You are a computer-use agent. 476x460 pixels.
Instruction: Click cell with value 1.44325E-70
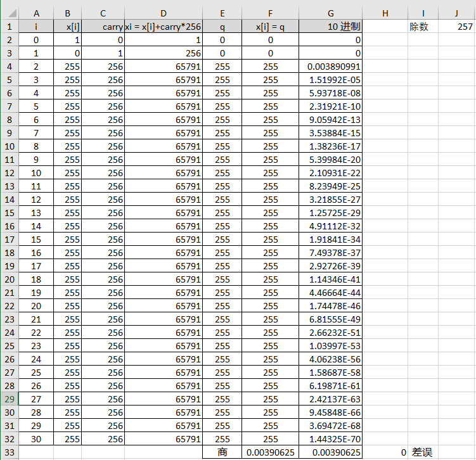pos(331,439)
